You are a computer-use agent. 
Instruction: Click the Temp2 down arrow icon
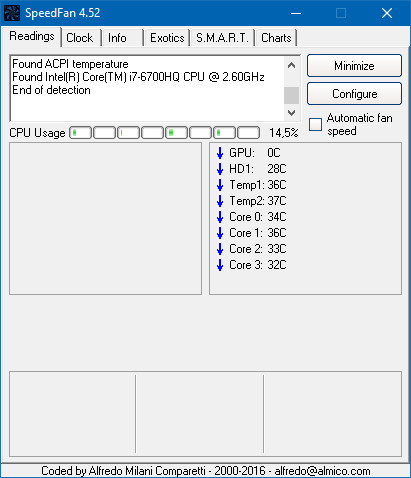coord(220,201)
